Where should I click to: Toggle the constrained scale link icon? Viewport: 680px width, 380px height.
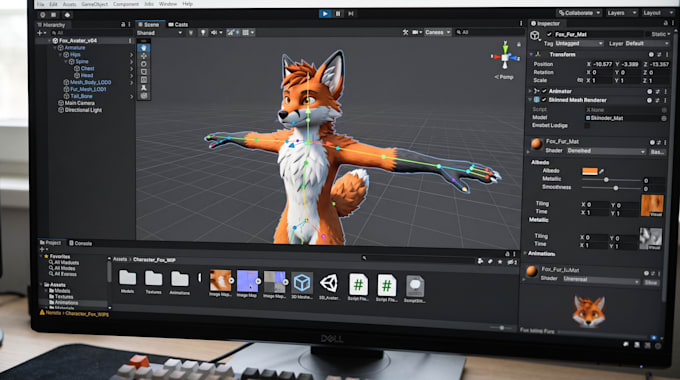click(x=580, y=80)
